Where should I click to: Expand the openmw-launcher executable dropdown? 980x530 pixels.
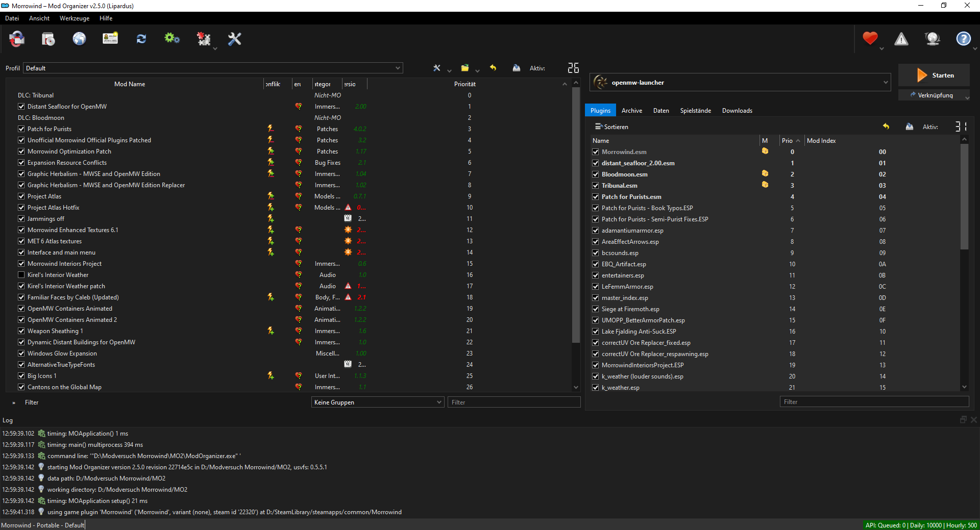click(886, 83)
